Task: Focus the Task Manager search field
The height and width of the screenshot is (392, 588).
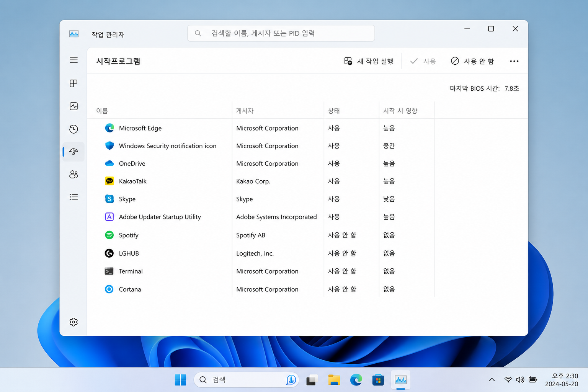Action: tap(281, 33)
